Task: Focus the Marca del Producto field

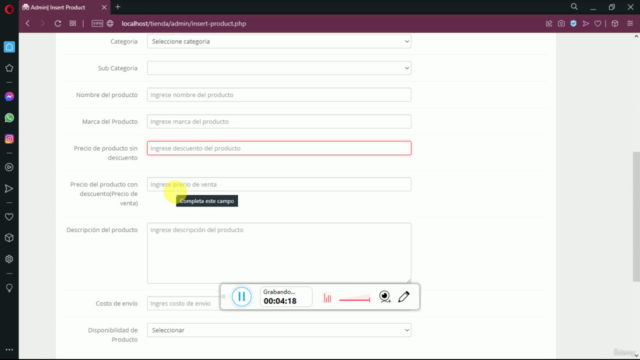Action: point(279,122)
